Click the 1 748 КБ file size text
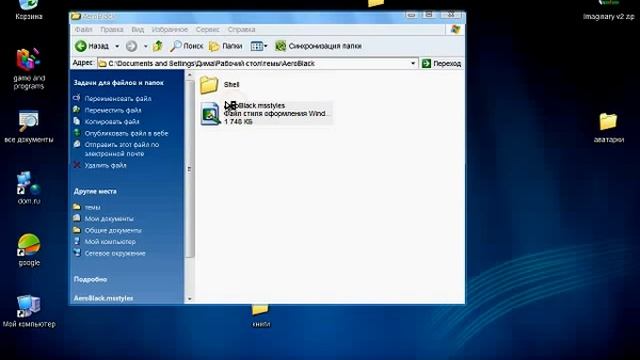The height and width of the screenshot is (360, 640). tap(238, 122)
